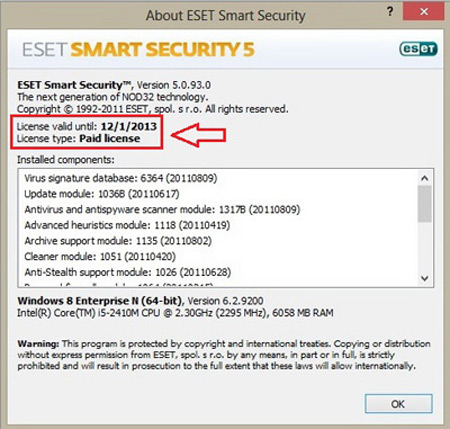
Task: Click the ESET logo badge
Action: click(x=418, y=49)
